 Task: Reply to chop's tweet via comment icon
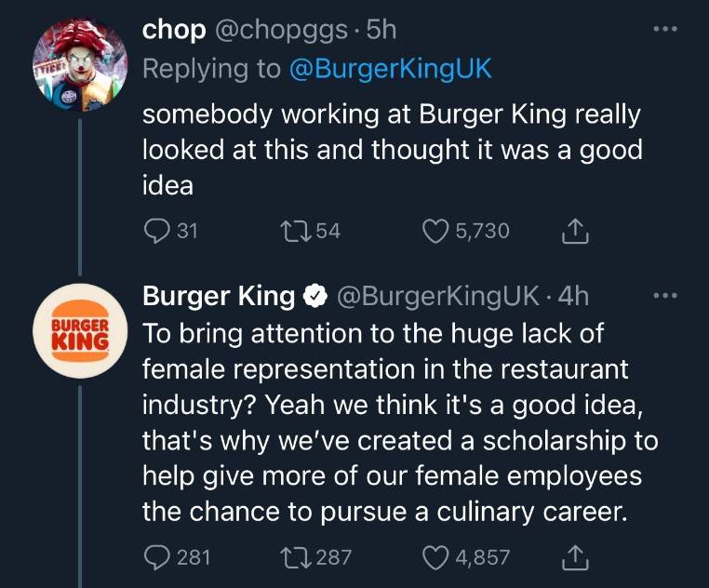[x=157, y=231]
